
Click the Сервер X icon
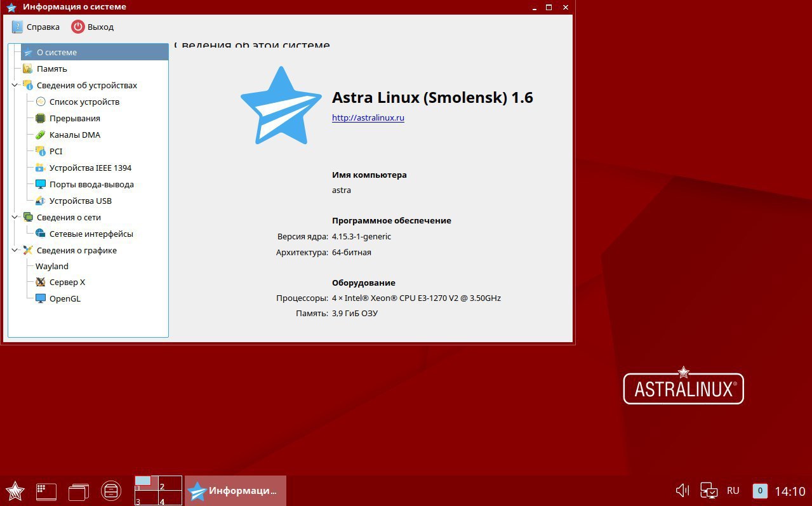(x=41, y=283)
